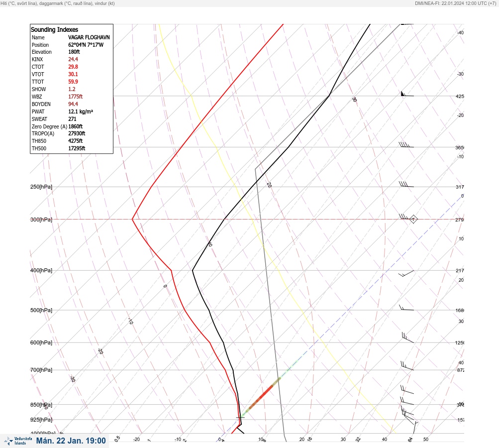Click the date label Mán. 22 Jan. 19:00
Image resolution: width=499 pixels, height=448 pixels.
tap(71, 441)
